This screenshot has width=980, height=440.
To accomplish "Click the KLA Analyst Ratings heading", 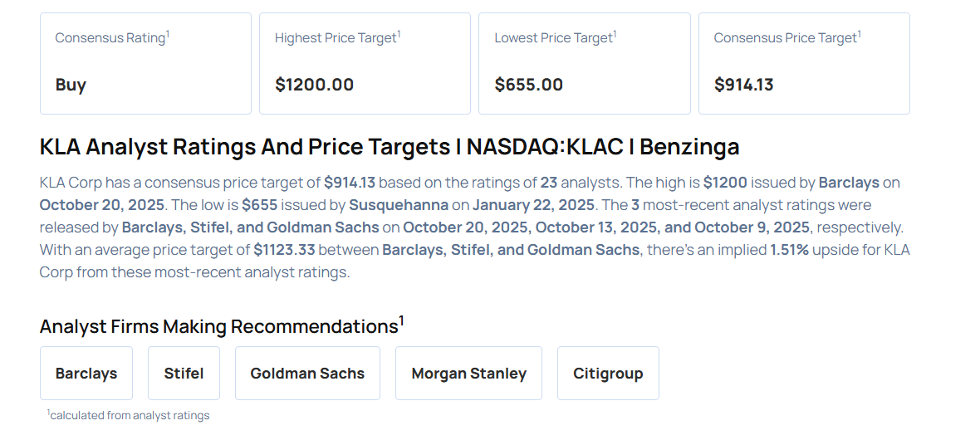I will [x=390, y=147].
